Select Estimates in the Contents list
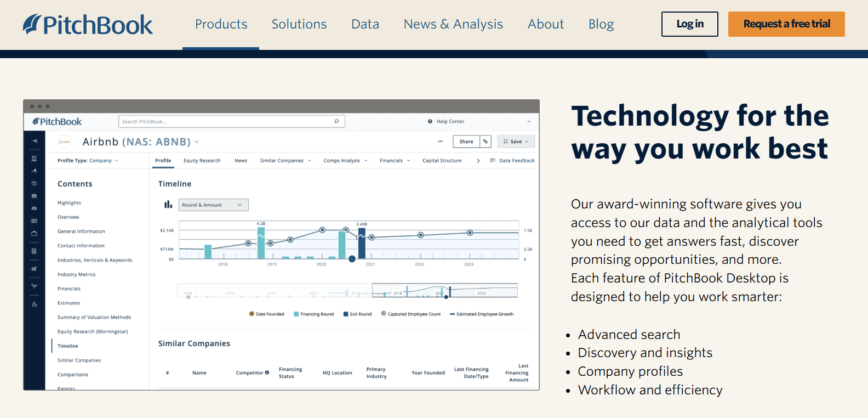Viewport: 868px width, 418px height. 68,303
